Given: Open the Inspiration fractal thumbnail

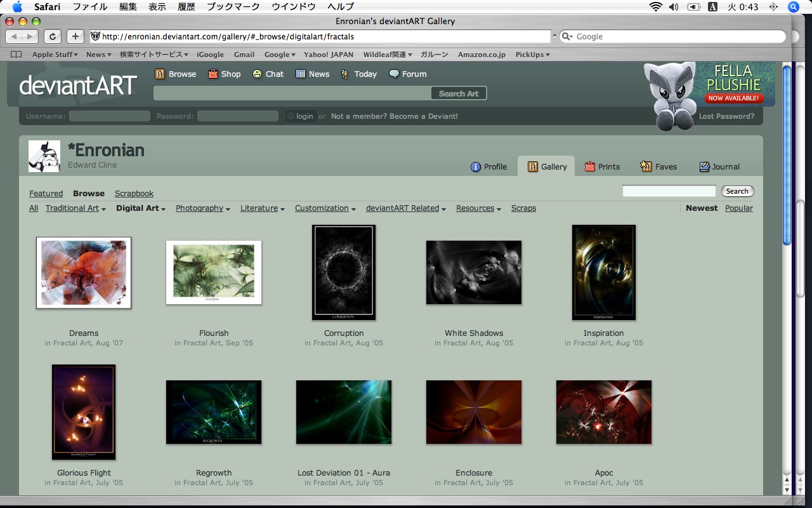Looking at the screenshot, I should click(x=604, y=272).
